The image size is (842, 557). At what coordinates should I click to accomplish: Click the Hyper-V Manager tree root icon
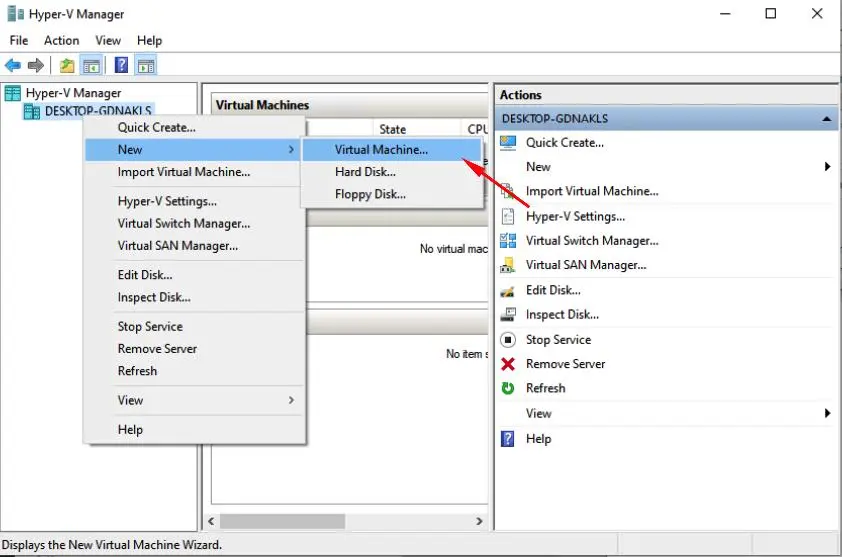(x=12, y=93)
